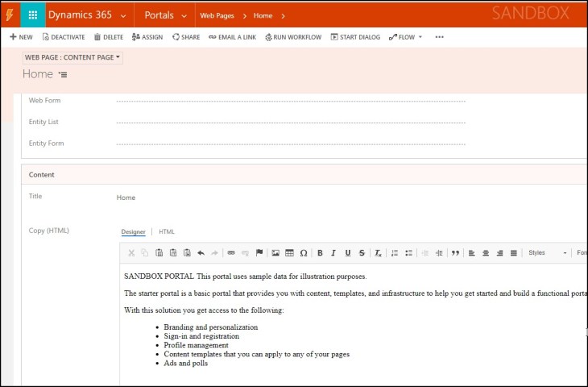The image size is (588, 387).
Task: Click EMAIL A LINK command
Action: 232,37
